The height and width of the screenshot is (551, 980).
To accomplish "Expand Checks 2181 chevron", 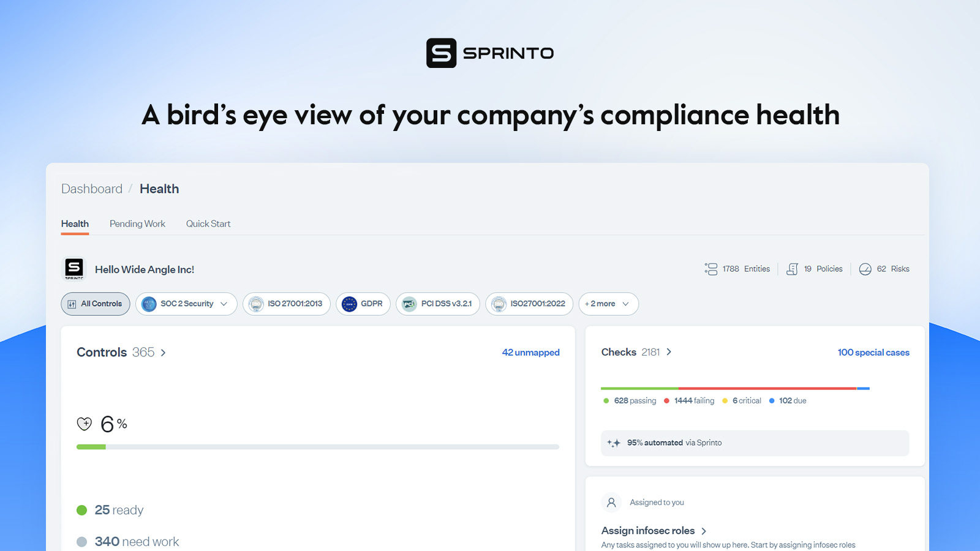I will click(x=669, y=352).
